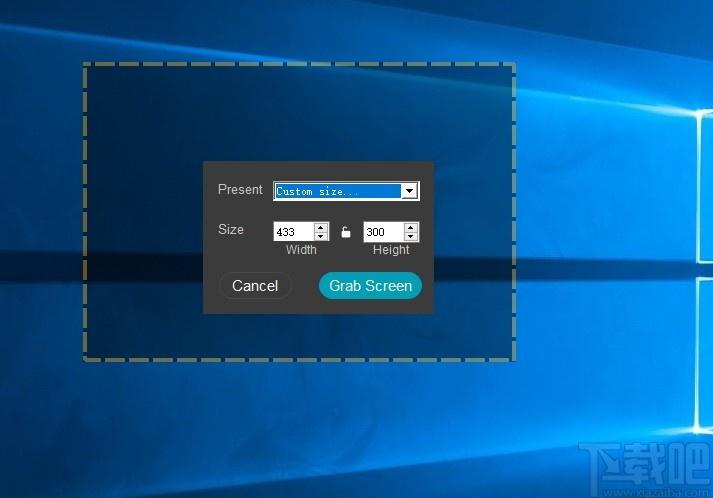Start capture with Grab Screen button

[x=371, y=286]
